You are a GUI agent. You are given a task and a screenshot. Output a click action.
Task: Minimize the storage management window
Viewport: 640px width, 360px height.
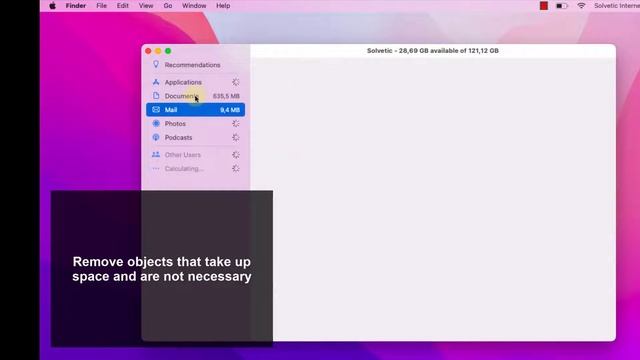[158, 51]
